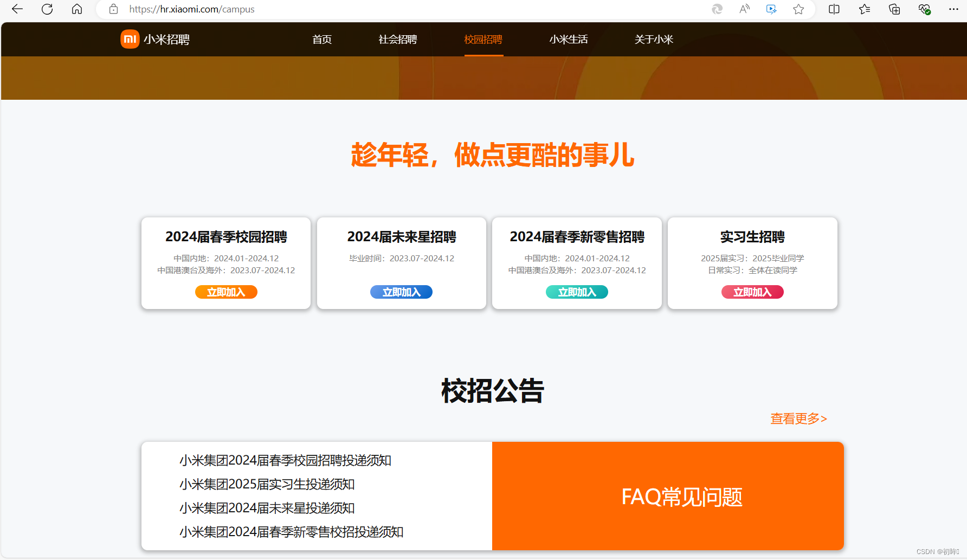The image size is (967, 560).
Task: Reload the page with refresh icon
Action: click(x=47, y=9)
